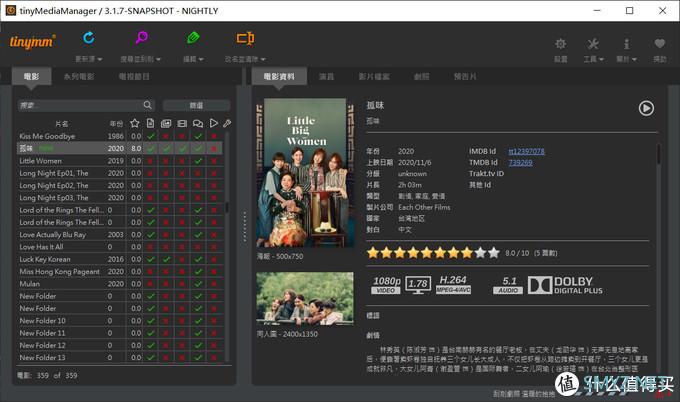Click the 1080p video badge

pyautogui.click(x=386, y=285)
